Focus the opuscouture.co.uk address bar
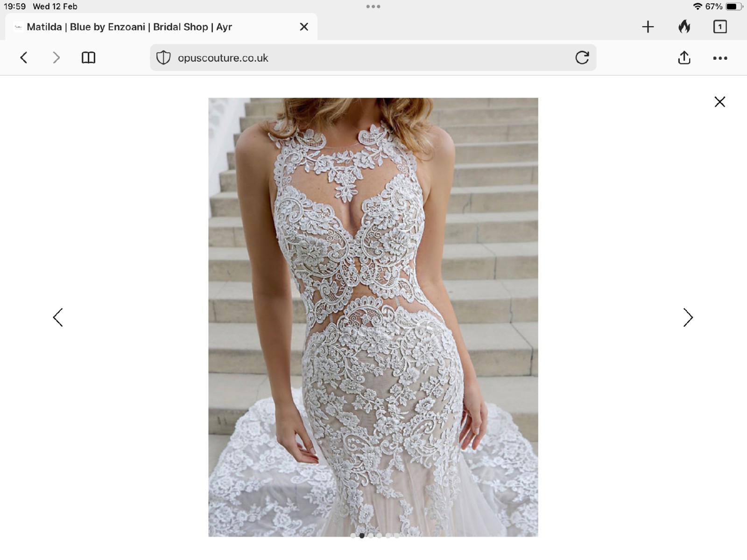Screen dimensions: 747x560 point(373,58)
